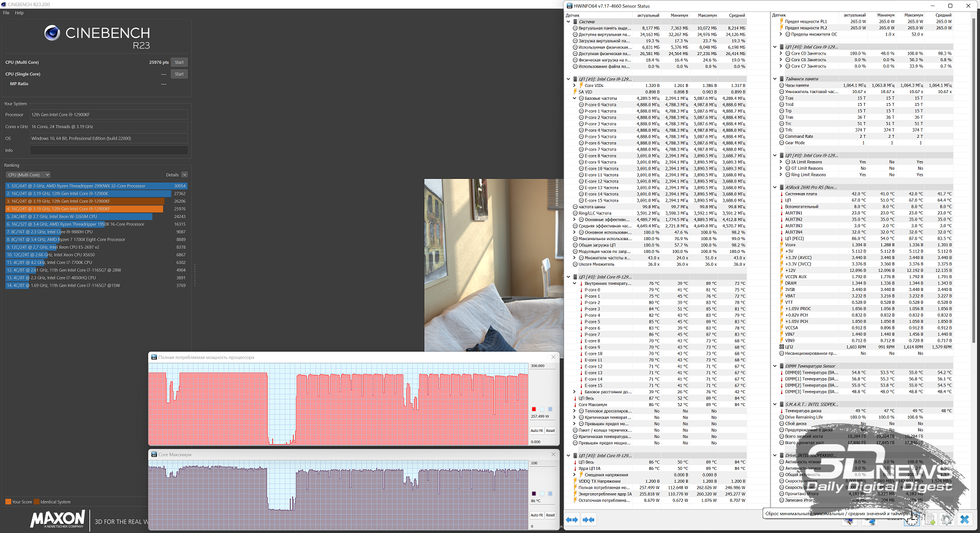Pick the dark purple swatch in Core Максимум graph

click(x=533, y=494)
